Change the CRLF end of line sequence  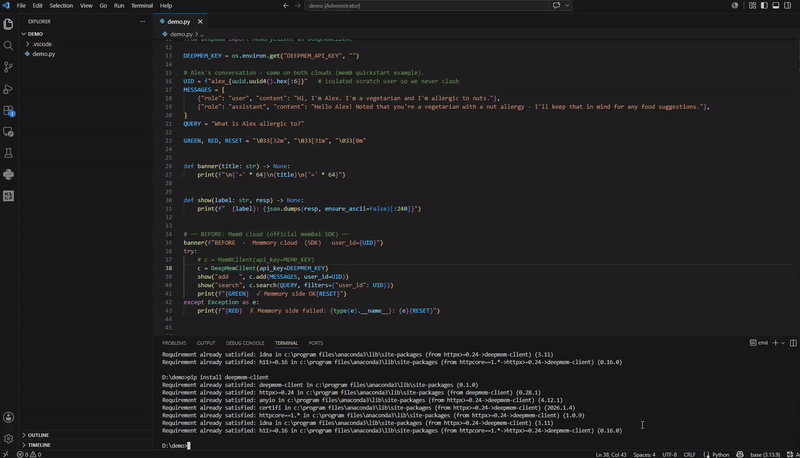[x=689, y=454]
